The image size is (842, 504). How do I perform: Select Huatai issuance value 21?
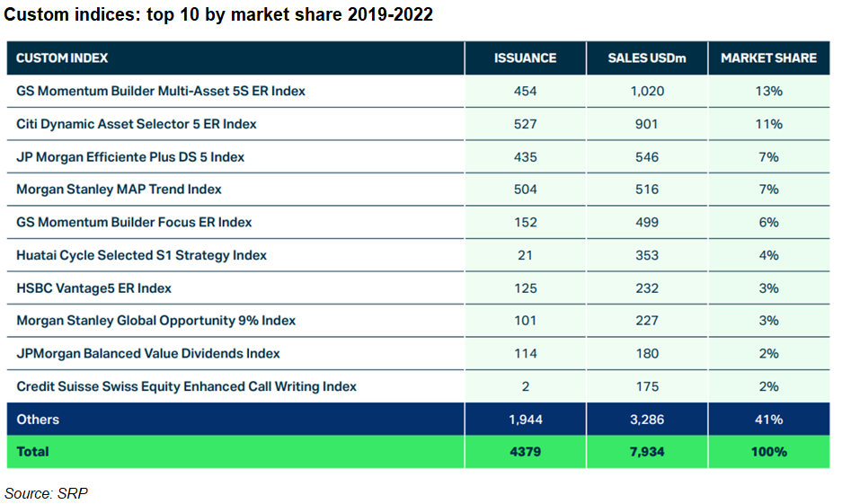[525, 255]
